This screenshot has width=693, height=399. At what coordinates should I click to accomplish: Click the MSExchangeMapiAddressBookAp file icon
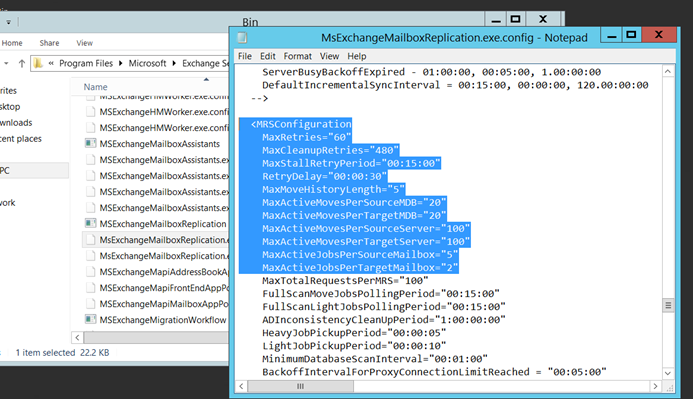[90, 272]
